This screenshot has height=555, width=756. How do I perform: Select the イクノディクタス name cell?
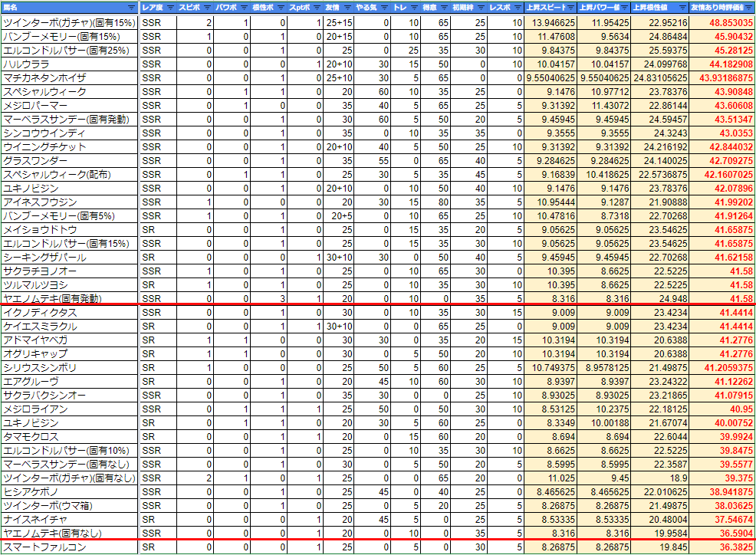coord(70,313)
